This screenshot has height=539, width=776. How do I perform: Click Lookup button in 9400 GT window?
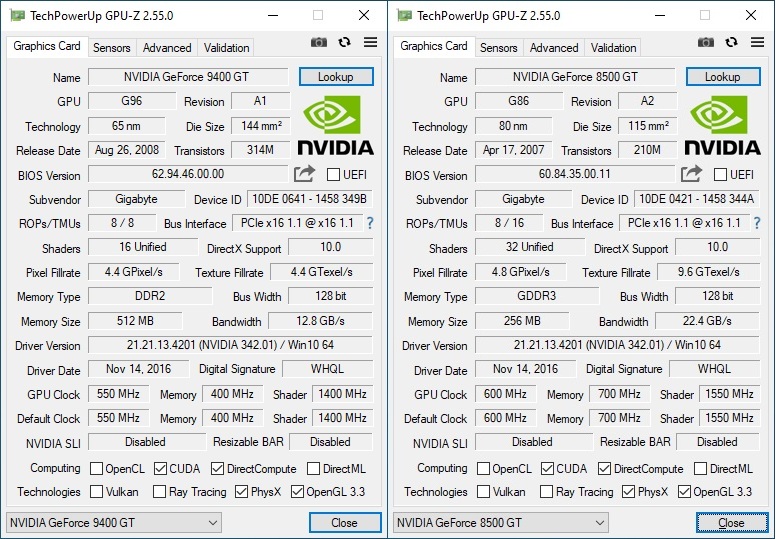(336, 77)
